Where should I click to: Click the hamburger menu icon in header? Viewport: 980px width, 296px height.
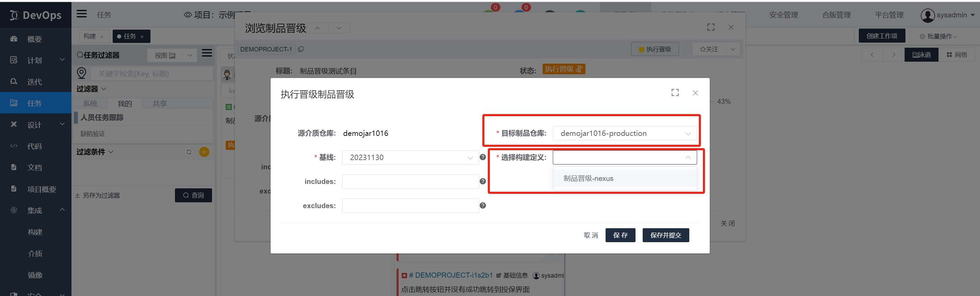click(81, 14)
